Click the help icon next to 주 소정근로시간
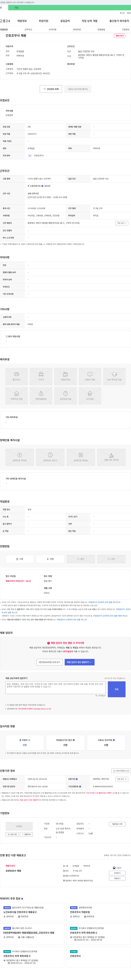This screenshot has height=980, width=131. coord(42,186)
